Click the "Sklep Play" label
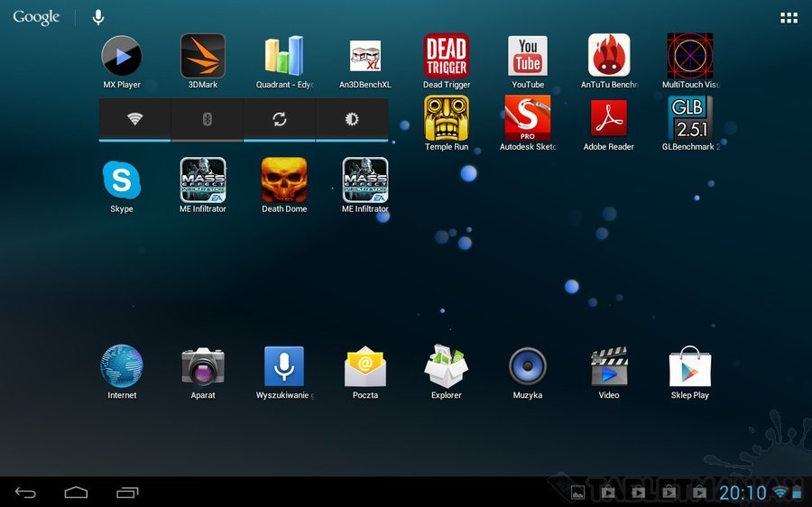This screenshot has height=507, width=812. click(690, 395)
